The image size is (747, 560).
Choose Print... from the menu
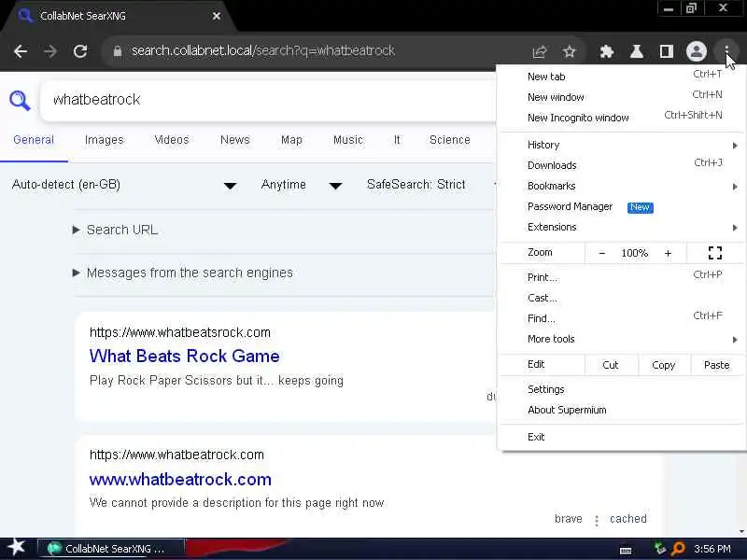tap(621, 277)
